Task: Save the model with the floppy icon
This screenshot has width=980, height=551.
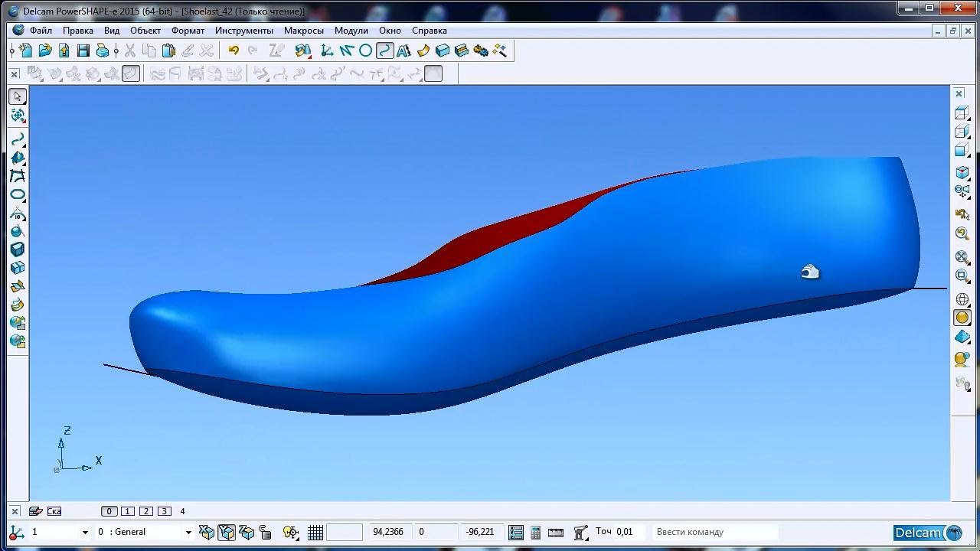Action: point(83,51)
